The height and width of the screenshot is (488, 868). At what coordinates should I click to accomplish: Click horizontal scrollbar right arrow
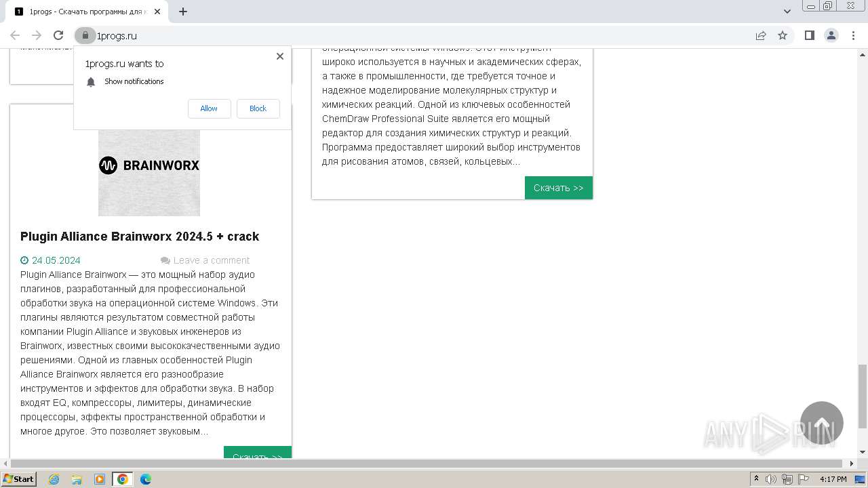(852, 464)
